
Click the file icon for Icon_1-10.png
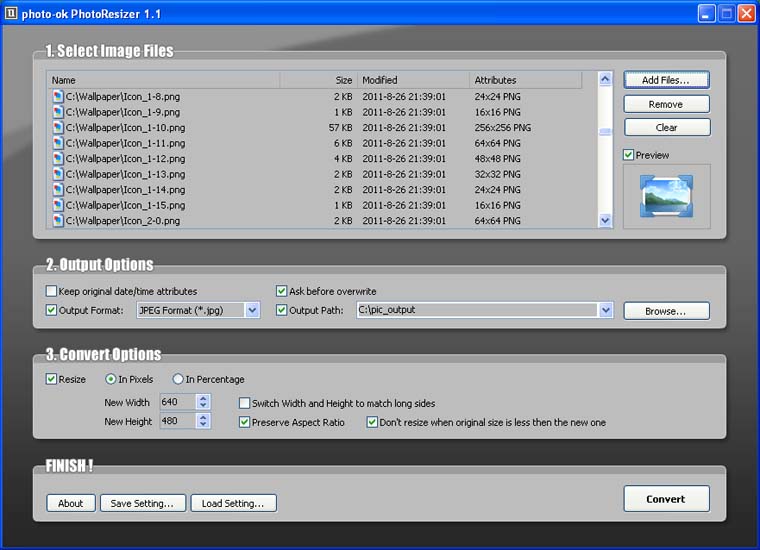point(58,127)
